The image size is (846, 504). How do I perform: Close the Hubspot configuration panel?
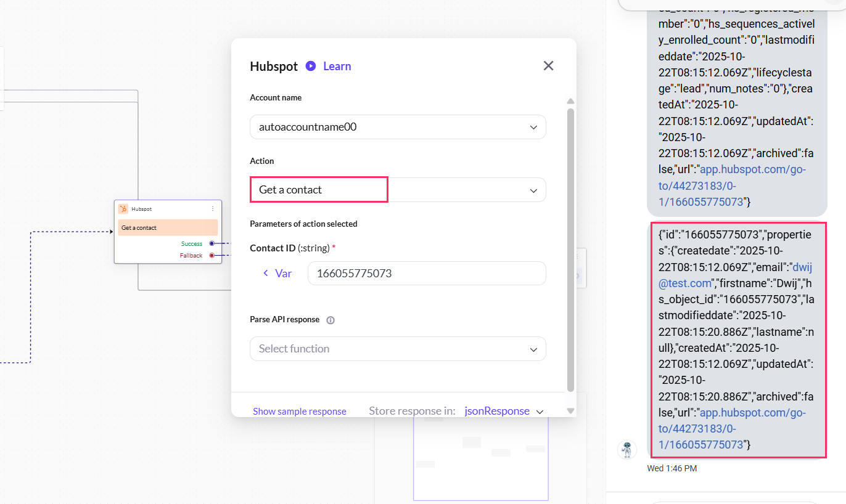[548, 66]
